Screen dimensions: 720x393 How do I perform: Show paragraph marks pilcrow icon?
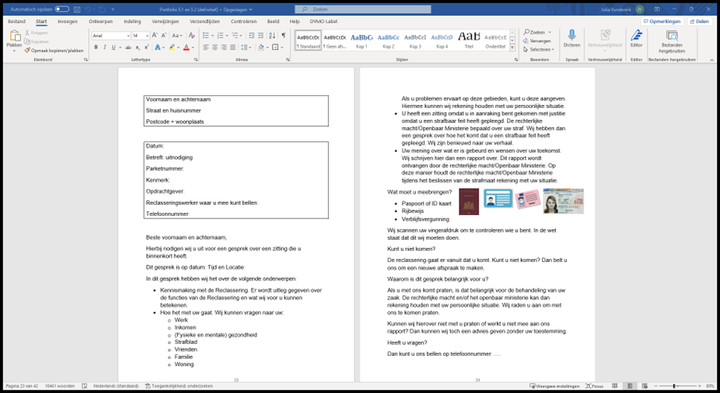283,35
